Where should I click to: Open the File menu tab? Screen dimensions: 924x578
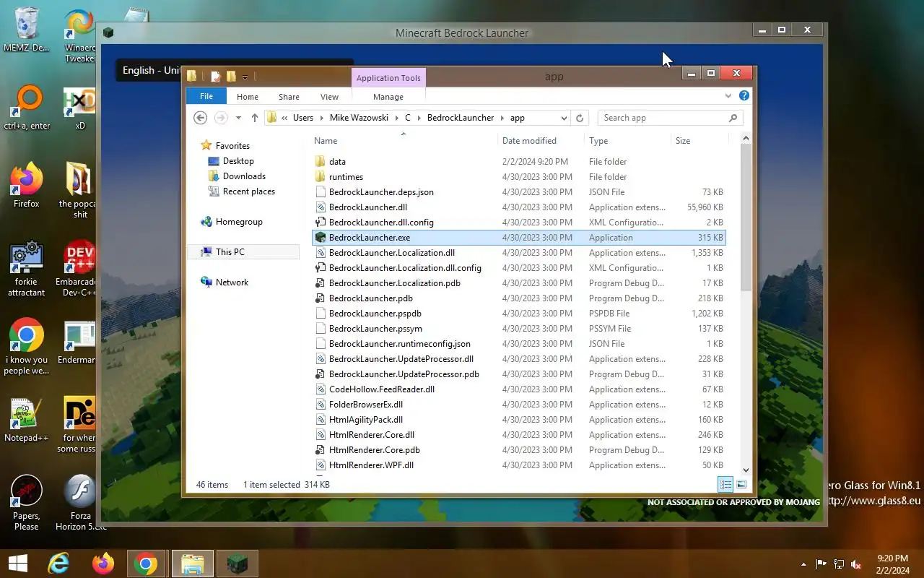tap(206, 96)
